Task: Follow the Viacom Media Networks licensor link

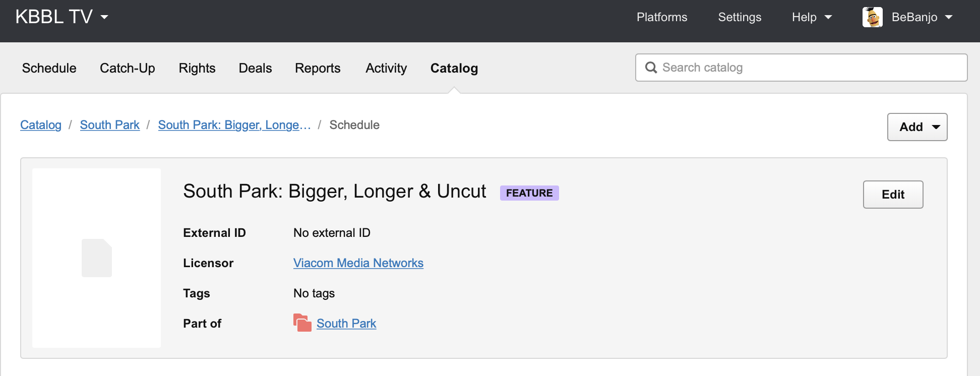Action: point(358,263)
